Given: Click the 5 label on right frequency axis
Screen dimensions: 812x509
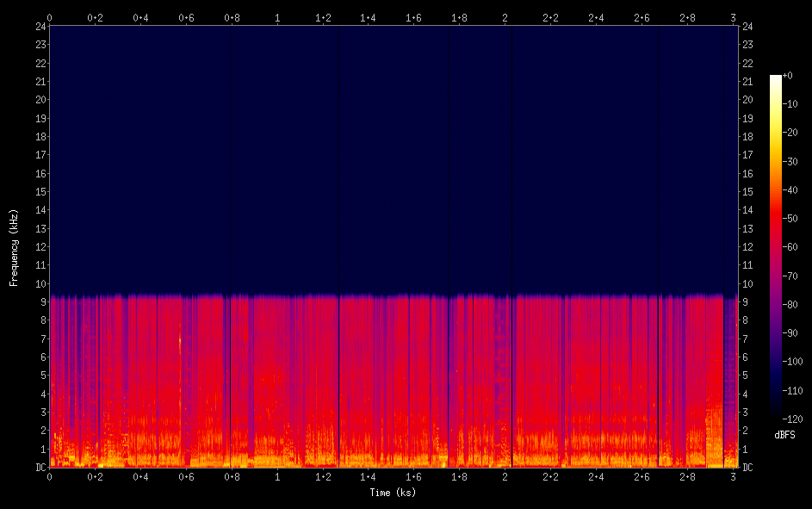Looking at the screenshot, I should [x=746, y=376].
